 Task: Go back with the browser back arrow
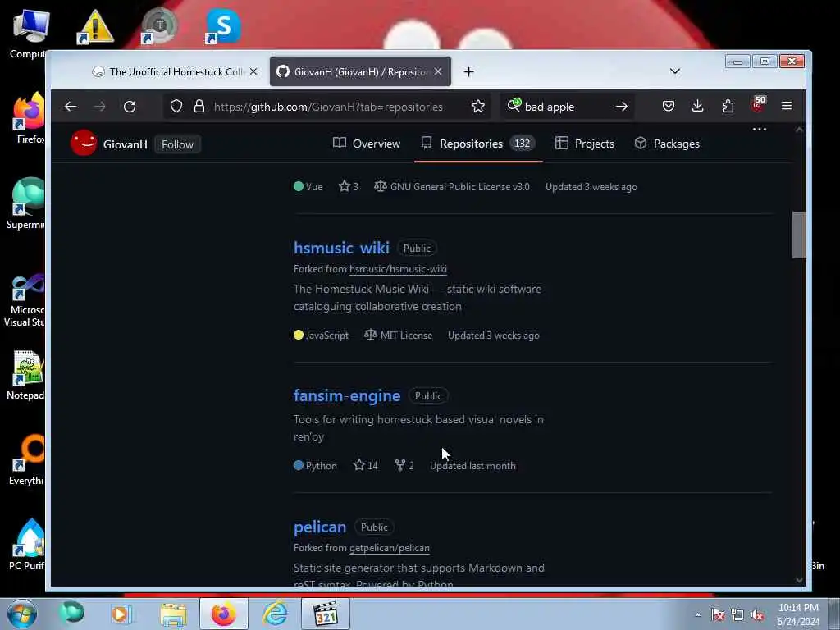click(71, 107)
